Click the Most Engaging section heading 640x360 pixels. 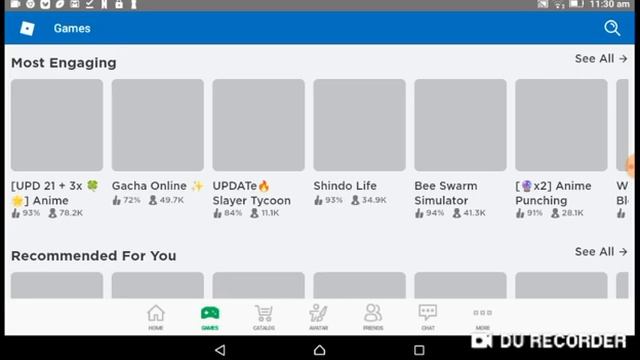[x=64, y=63]
